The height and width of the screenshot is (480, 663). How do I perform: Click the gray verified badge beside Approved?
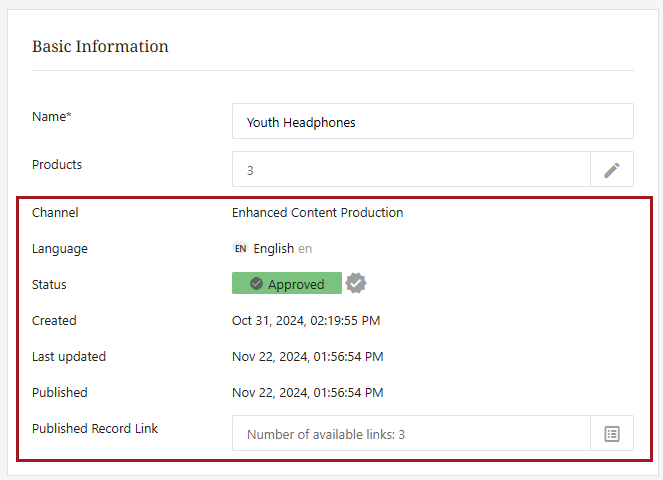click(x=356, y=284)
